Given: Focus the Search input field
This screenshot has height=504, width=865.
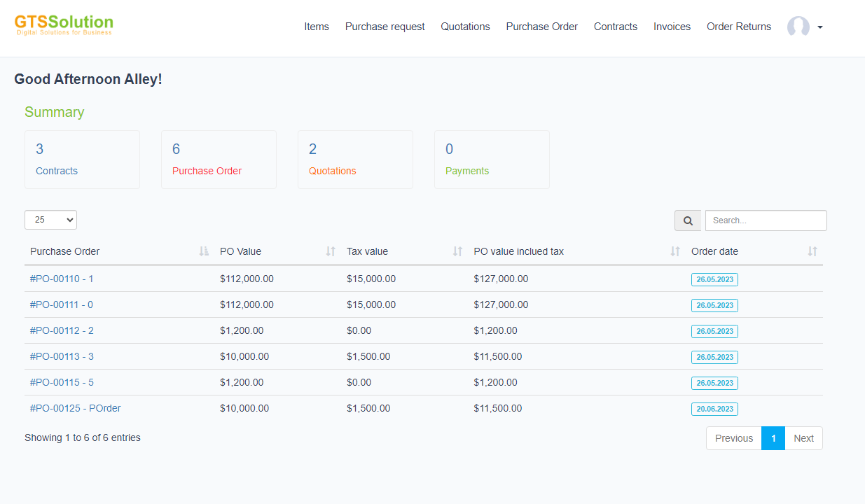Looking at the screenshot, I should [x=766, y=220].
